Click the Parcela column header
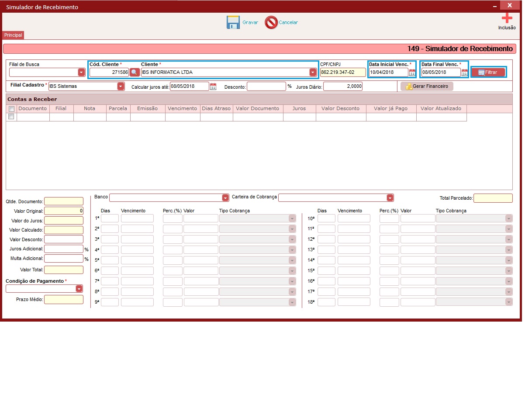This screenshot has width=532, height=395. tap(118, 108)
